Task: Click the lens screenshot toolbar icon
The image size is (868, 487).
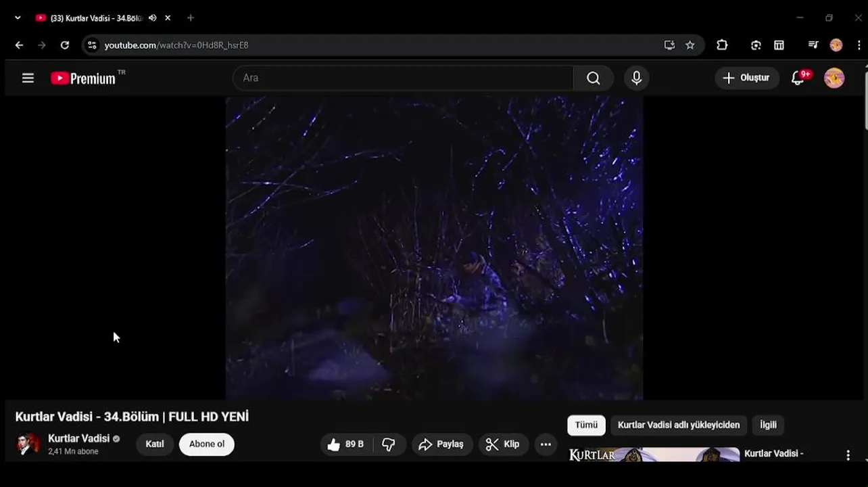Action: (756, 45)
